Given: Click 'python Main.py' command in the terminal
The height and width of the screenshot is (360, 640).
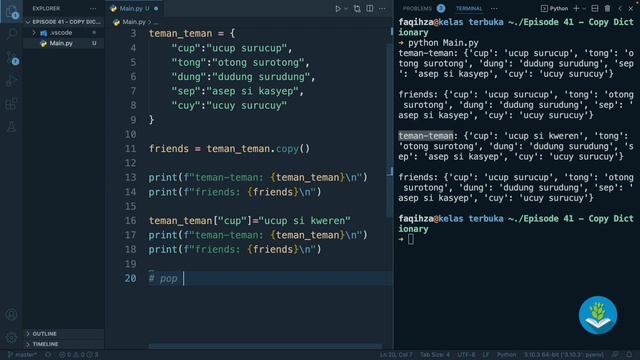Looking at the screenshot, I should 443,43.
